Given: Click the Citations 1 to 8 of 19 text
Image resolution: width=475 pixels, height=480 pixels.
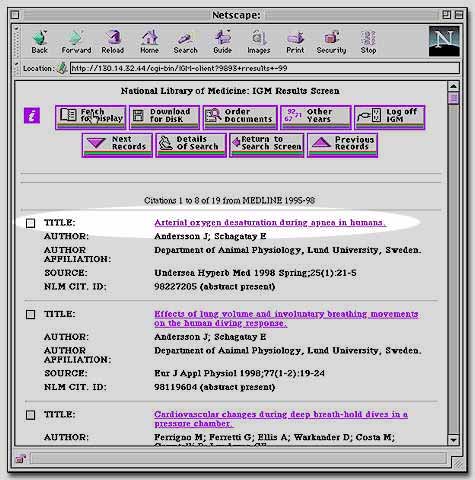Looking at the screenshot, I should click(x=229, y=200).
